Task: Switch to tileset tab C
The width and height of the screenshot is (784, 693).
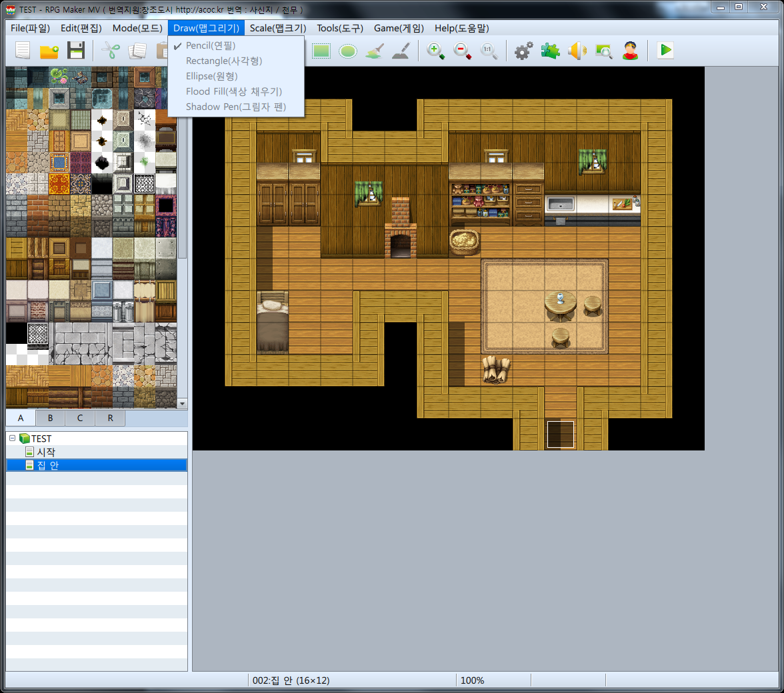Action: coord(80,418)
